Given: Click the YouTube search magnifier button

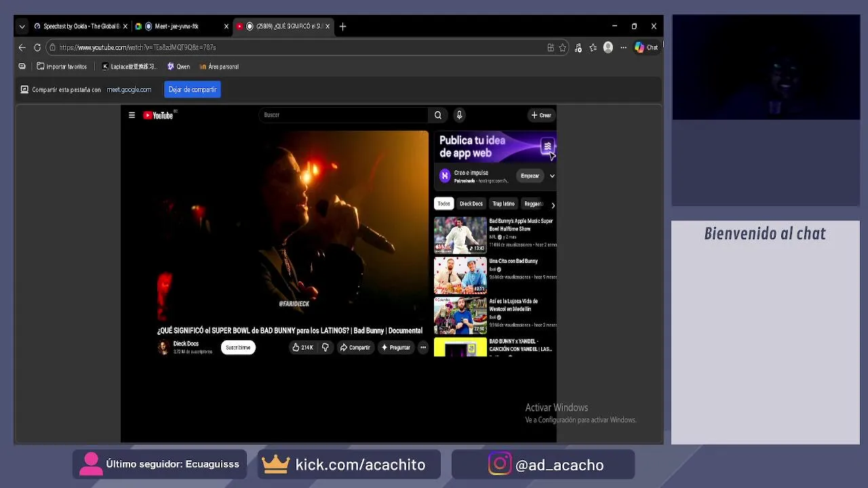Looking at the screenshot, I should coord(438,115).
